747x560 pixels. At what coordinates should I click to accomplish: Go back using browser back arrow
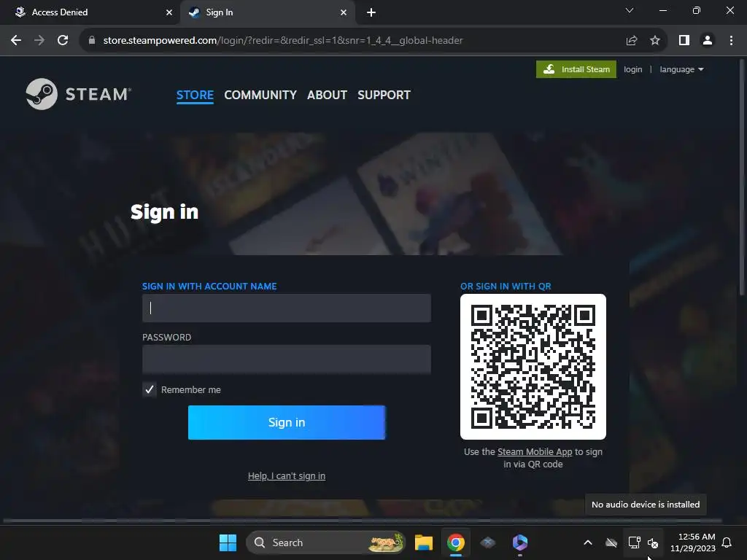click(x=16, y=41)
